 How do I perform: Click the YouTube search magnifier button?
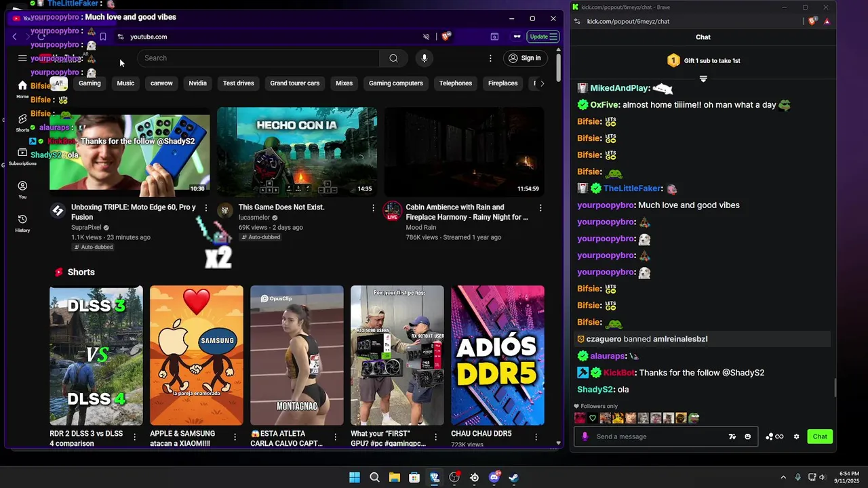393,58
